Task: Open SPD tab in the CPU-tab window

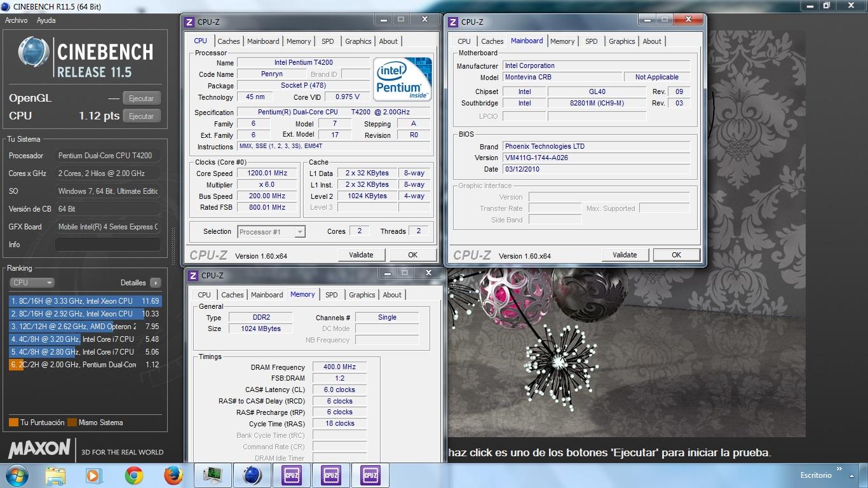Action: tap(328, 41)
